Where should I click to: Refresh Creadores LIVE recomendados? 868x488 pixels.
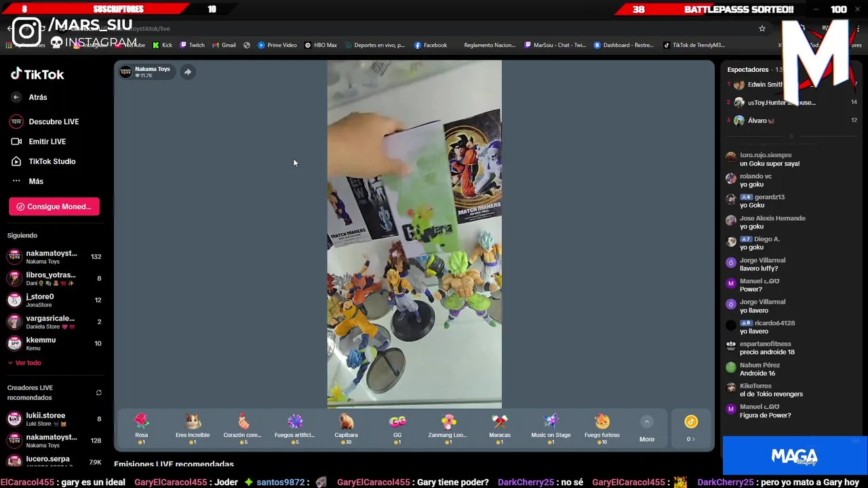click(98, 392)
